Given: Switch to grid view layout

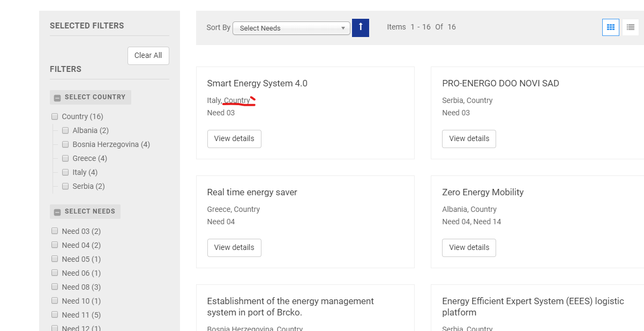Looking at the screenshot, I should click(610, 27).
